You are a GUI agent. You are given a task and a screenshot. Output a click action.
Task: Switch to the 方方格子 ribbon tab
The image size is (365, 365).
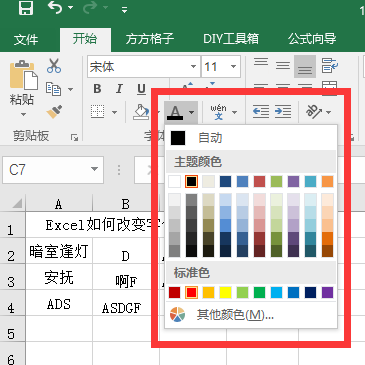click(x=149, y=39)
